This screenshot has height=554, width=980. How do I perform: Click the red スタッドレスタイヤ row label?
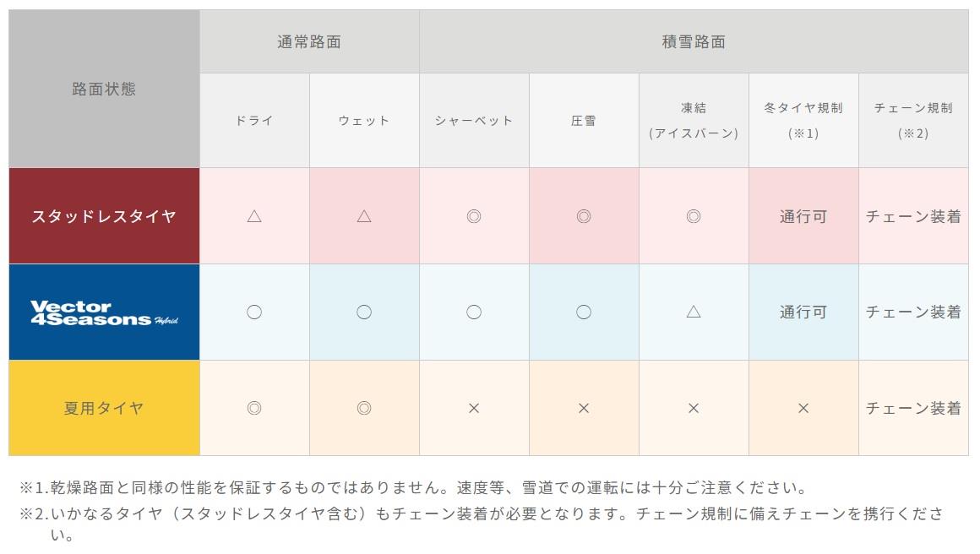[104, 216]
